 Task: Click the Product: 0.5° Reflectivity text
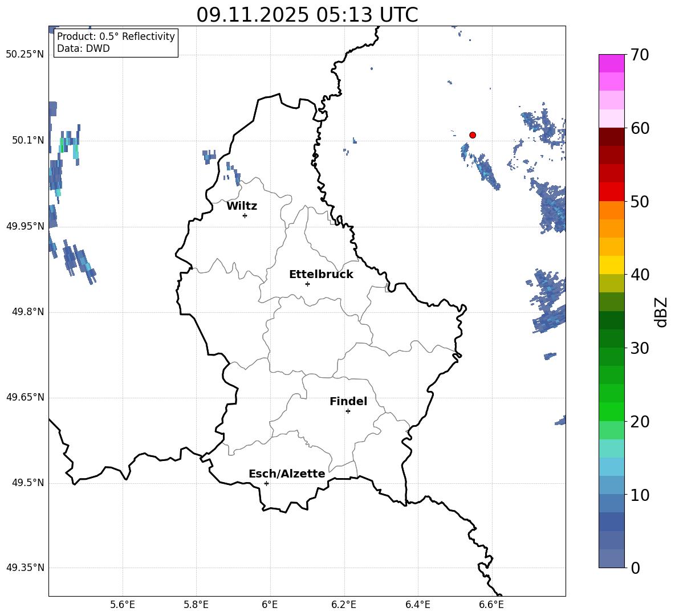pyautogui.click(x=116, y=36)
